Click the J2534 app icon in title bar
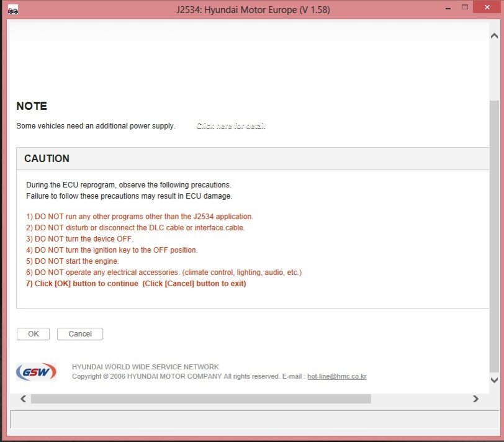The image size is (504, 442). click(13, 10)
